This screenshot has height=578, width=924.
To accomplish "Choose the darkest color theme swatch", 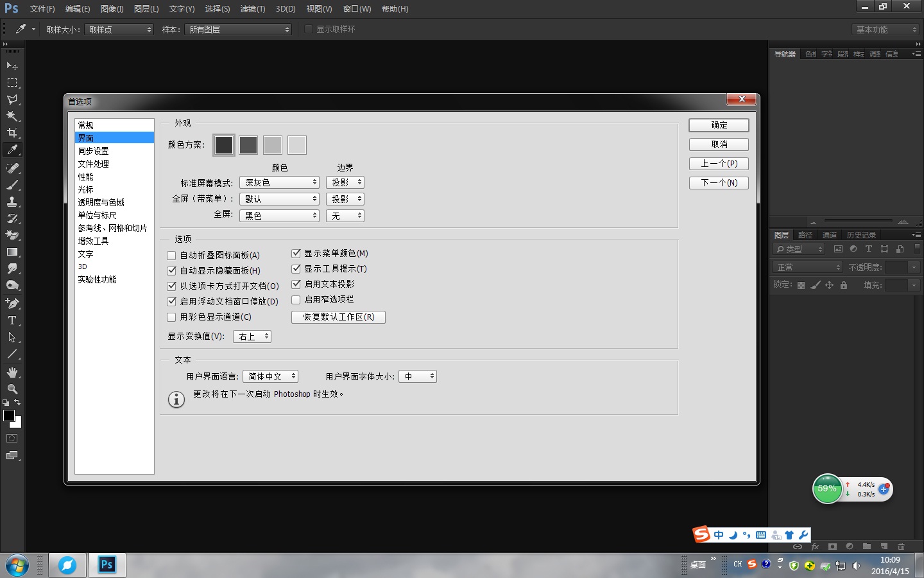I will pos(224,145).
